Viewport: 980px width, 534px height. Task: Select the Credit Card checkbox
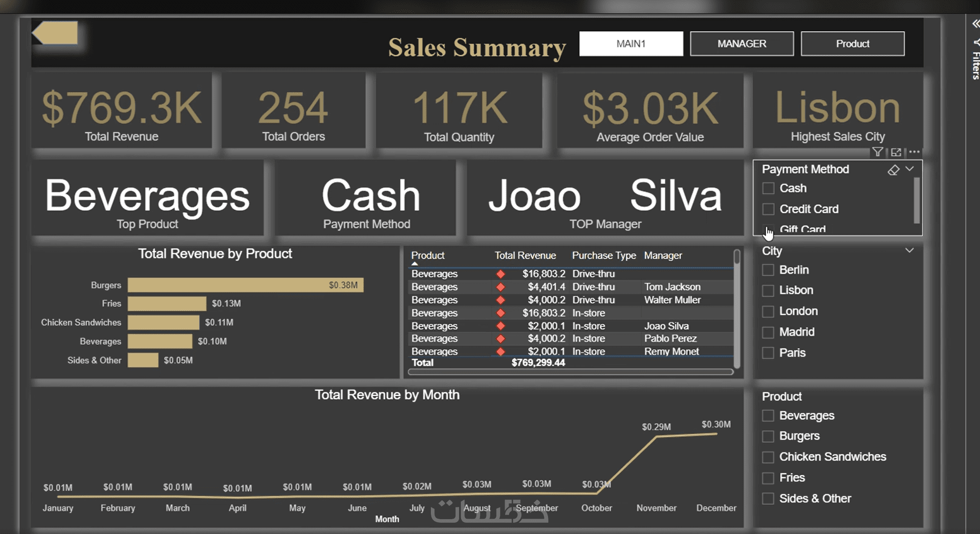pos(768,209)
